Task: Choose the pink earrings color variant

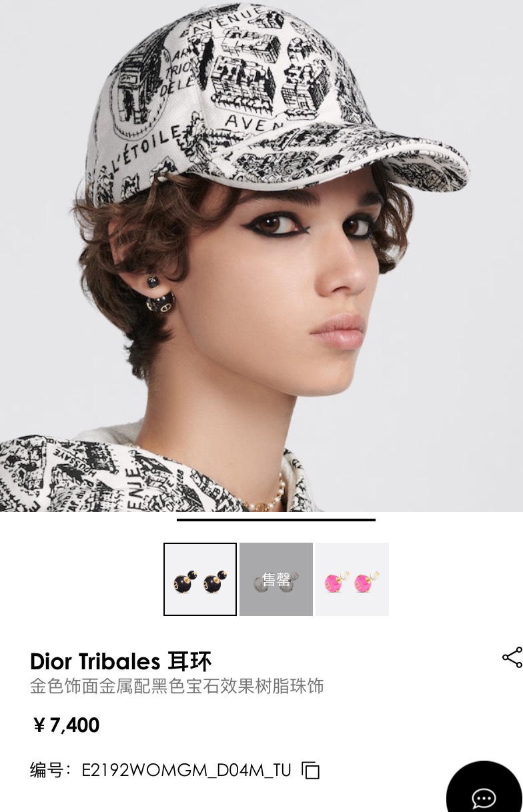Action: [352, 579]
